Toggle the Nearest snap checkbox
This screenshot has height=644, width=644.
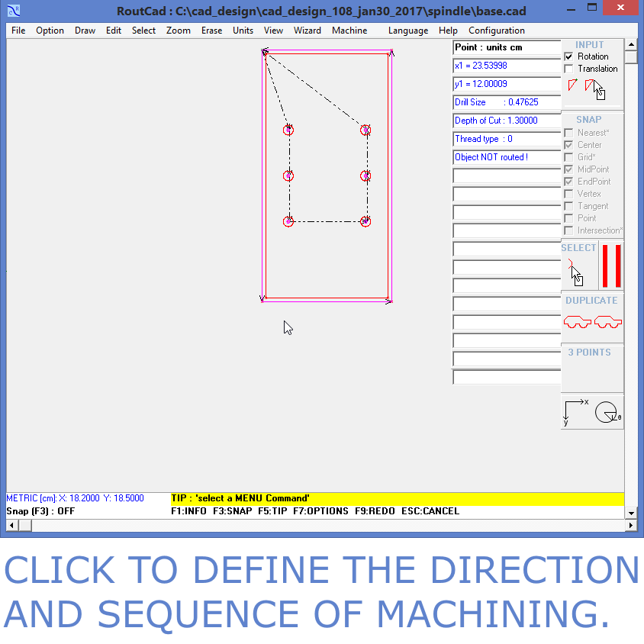click(x=568, y=133)
